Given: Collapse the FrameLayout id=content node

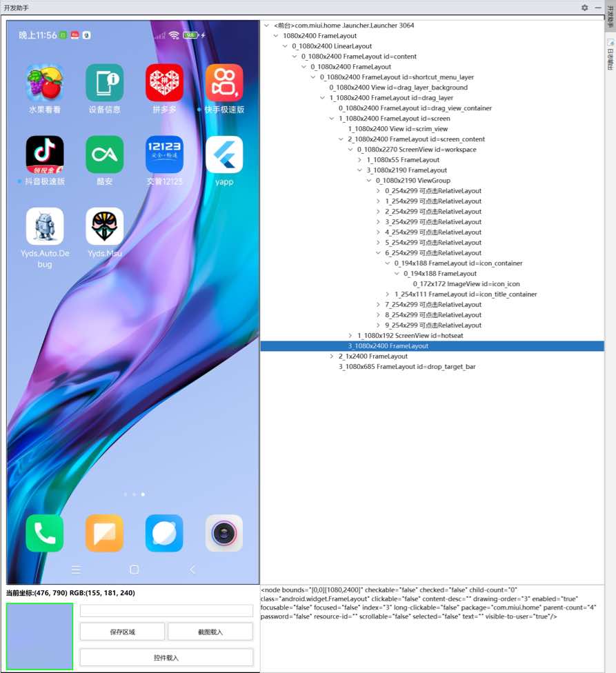Looking at the screenshot, I should 295,57.
